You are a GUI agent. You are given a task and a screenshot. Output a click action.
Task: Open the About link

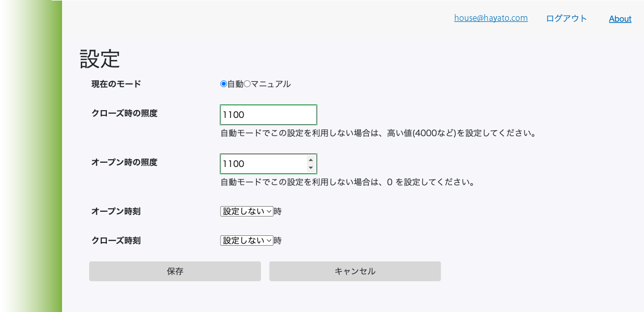[x=620, y=19]
